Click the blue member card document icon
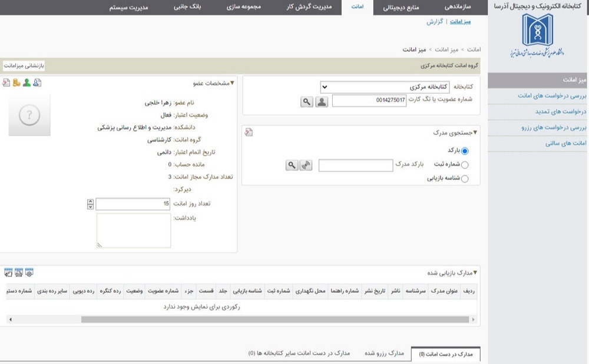 coord(37,82)
